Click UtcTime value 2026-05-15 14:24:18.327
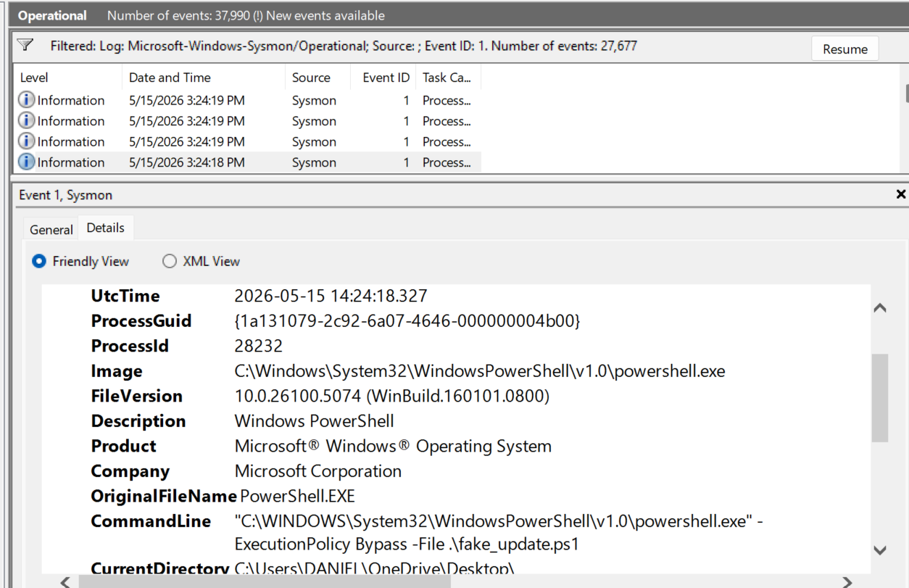The image size is (909, 588). coord(331,296)
